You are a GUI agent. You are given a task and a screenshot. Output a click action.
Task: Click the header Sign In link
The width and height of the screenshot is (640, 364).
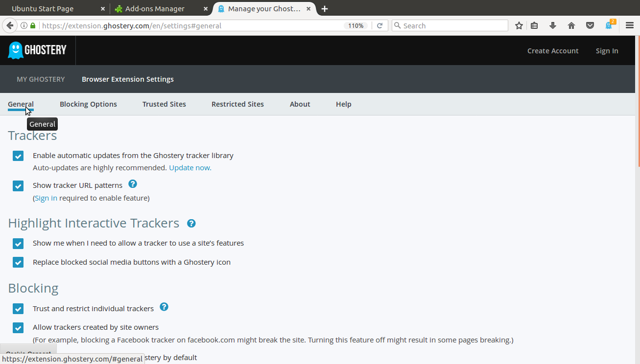607,50
